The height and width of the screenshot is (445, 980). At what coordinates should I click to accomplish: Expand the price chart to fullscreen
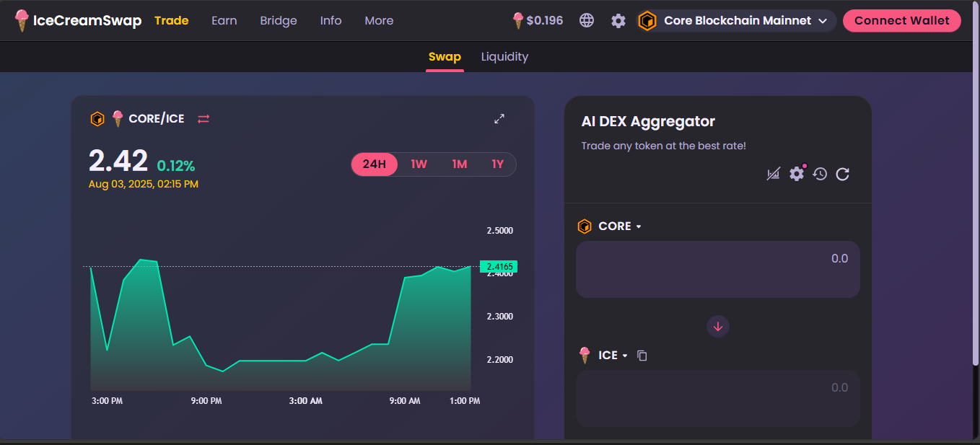point(499,118)
